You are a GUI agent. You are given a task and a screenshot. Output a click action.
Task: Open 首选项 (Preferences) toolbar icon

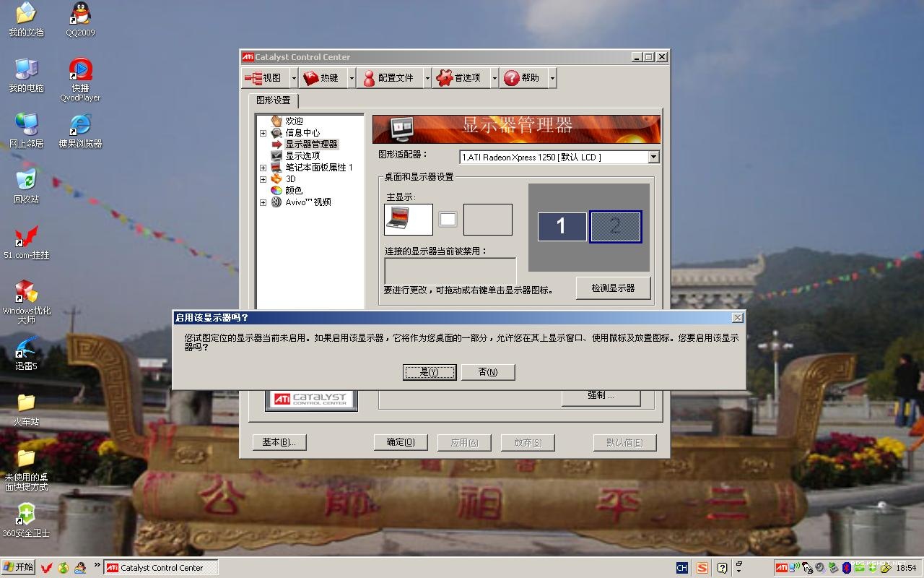460,78
